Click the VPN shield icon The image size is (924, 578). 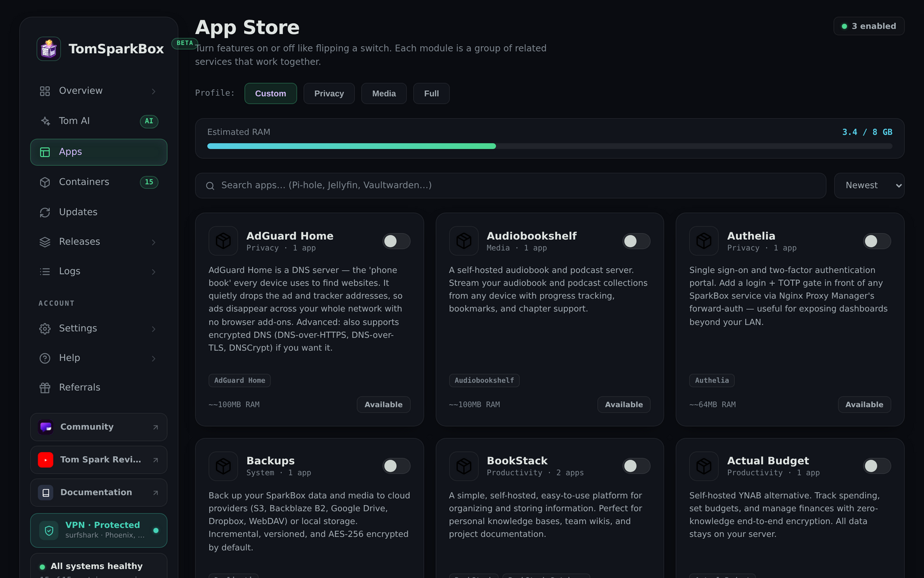pos(49,531)
